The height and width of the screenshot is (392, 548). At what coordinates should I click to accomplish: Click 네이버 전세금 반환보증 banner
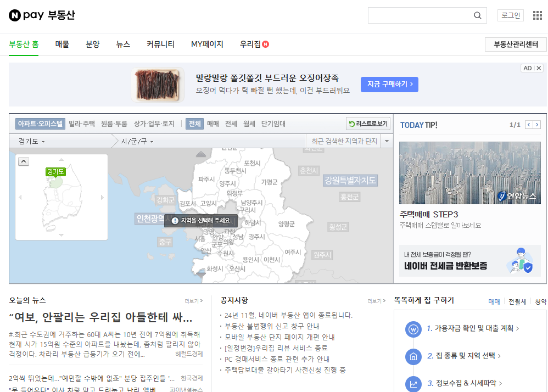coord(469,261)
